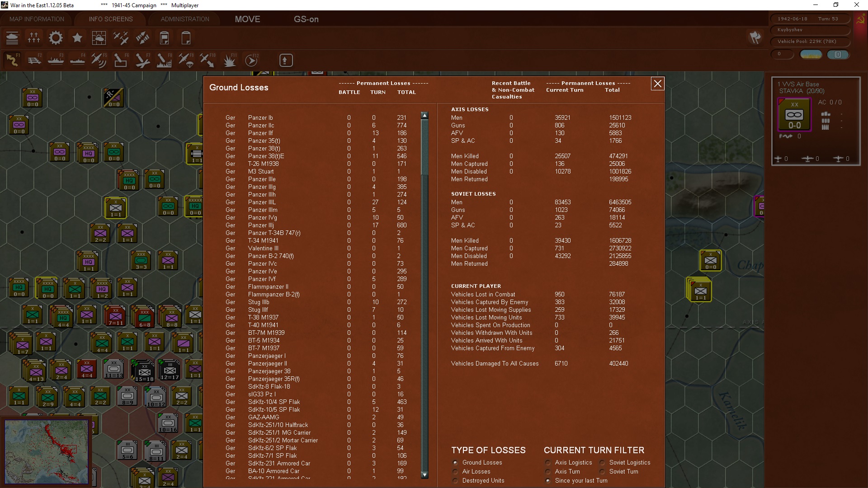Open the Order of Battle tank list icon
The image size is (868, 488).
point(12,38)
